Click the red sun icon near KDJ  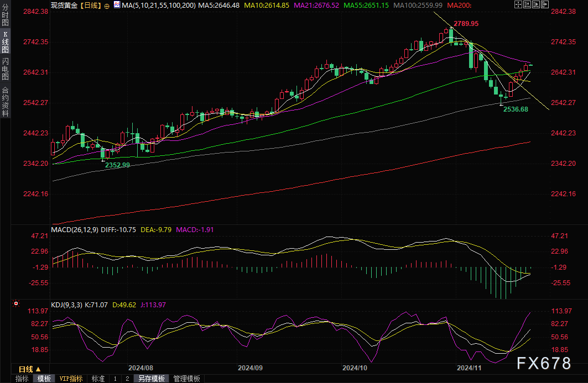point(16,304)
